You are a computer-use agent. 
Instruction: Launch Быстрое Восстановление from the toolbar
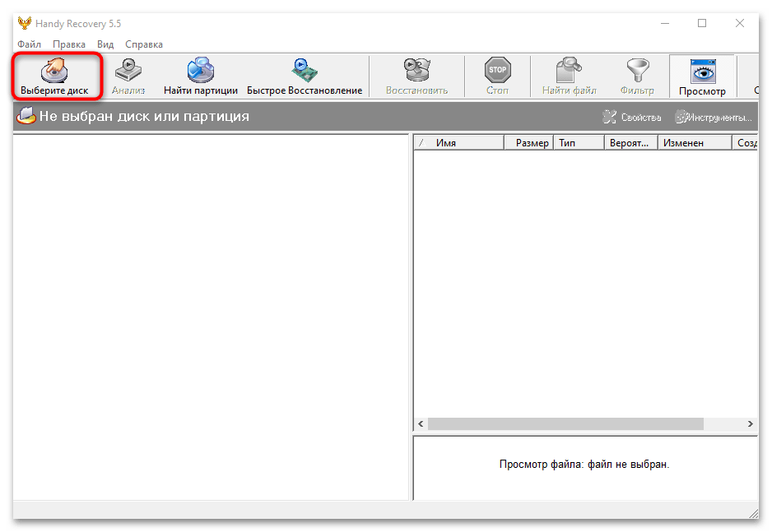coord(305,76)
